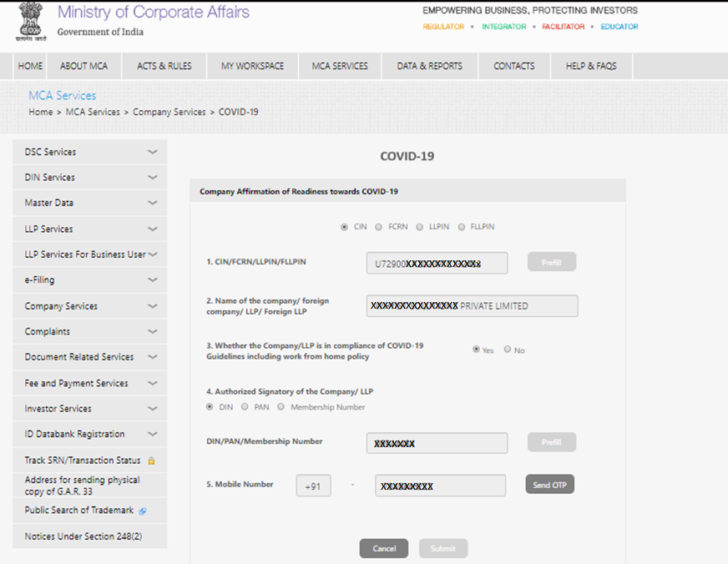
Task: Select the FLLPIN radio button
Action: [x=462, y=227]
